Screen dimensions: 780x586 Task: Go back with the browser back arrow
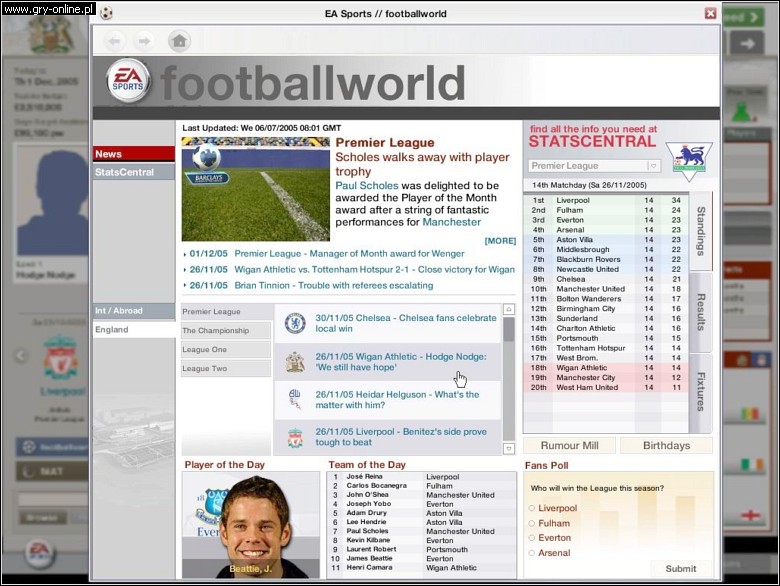pos(114,41)
